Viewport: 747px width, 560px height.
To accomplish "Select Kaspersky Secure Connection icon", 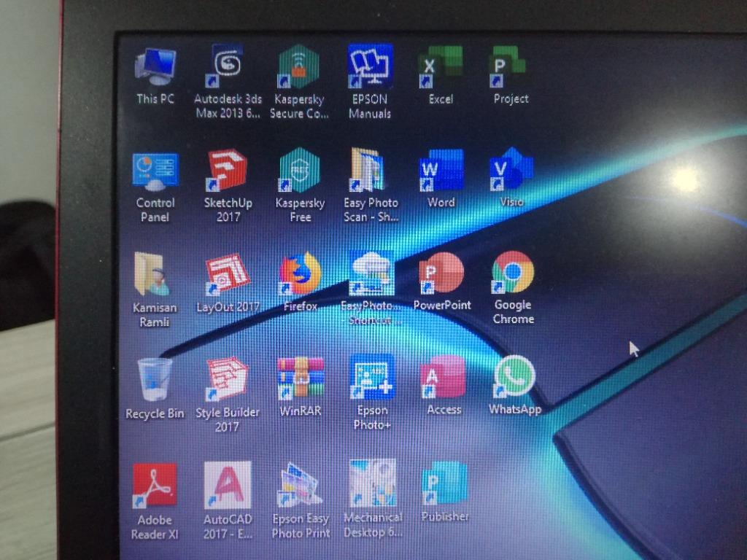I will point(298,68).
